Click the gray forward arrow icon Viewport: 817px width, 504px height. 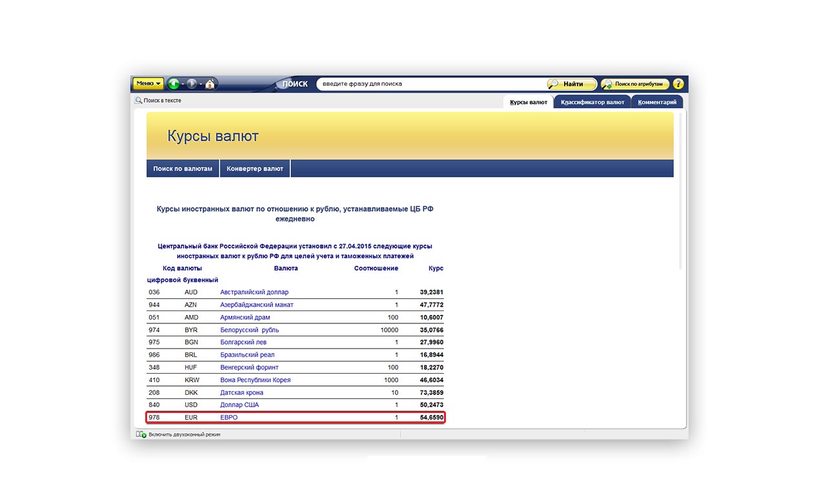(192, 84)
